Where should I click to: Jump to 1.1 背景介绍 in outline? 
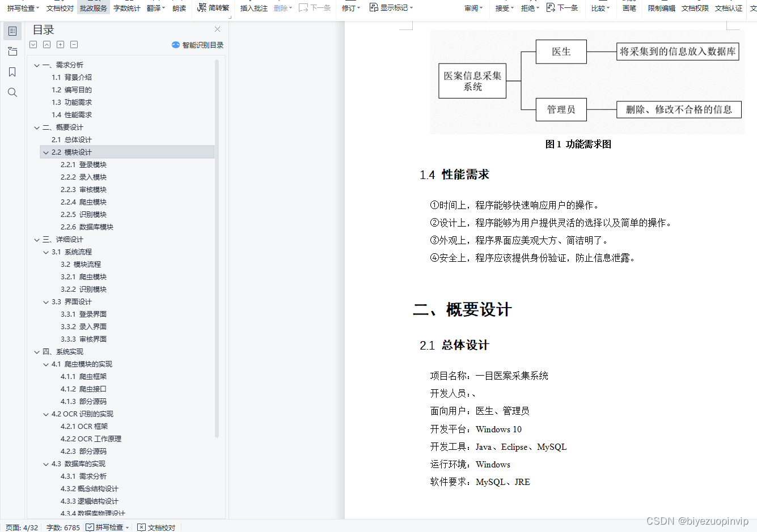click(x=71, y=78)
